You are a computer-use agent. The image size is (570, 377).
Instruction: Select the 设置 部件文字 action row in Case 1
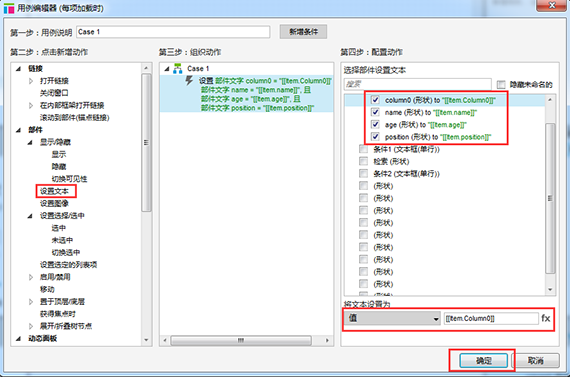point(246,94)
